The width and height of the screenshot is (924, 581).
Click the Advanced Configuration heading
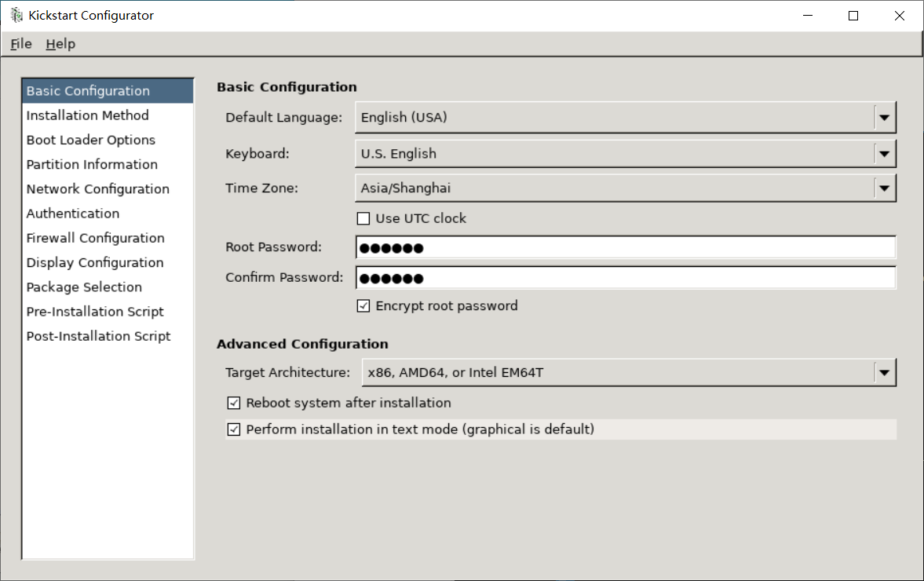[x=302, y=344]
